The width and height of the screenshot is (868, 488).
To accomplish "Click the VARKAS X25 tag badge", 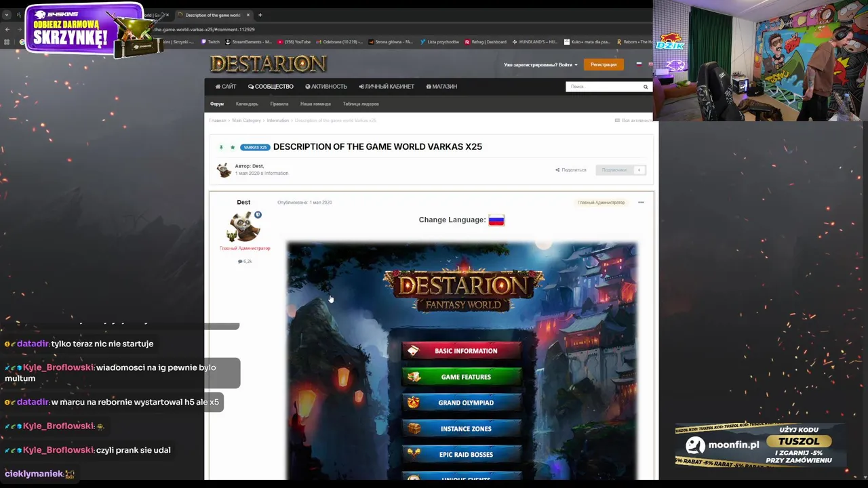I will pyautogui.click(x=256, y=147).
